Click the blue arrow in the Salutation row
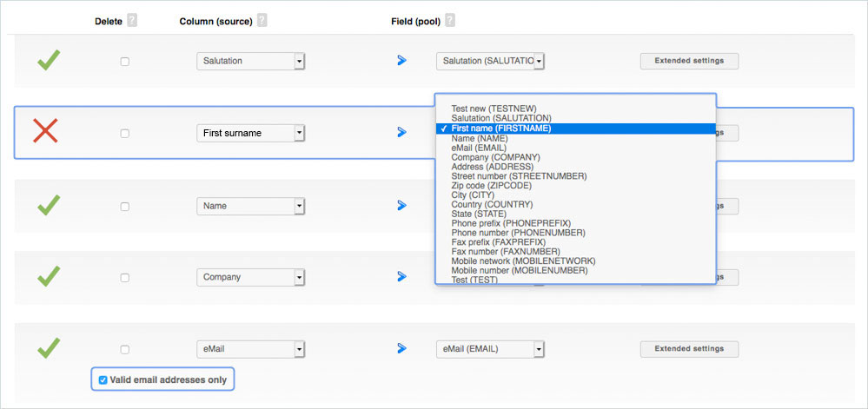Screen dimensions: 868x409 pyautogui.click(x=401, y=61)
